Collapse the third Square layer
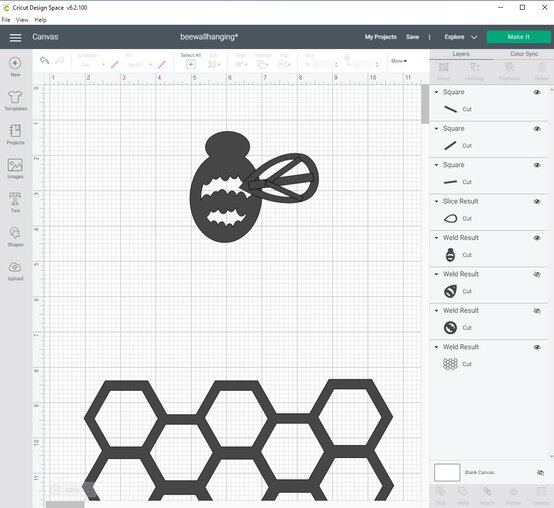The width and height of the screenshot is (554, 508). [436, 165]
